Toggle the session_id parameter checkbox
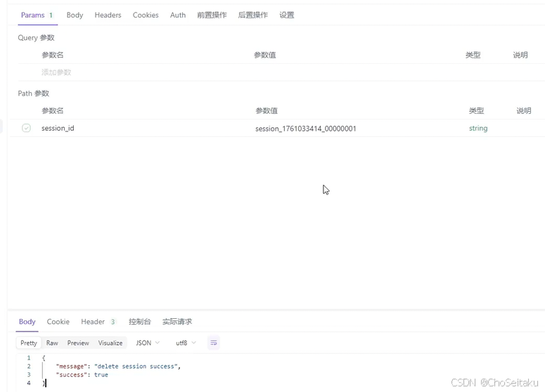Viewport: 545px width, 392px height. (x=26, y=128)
